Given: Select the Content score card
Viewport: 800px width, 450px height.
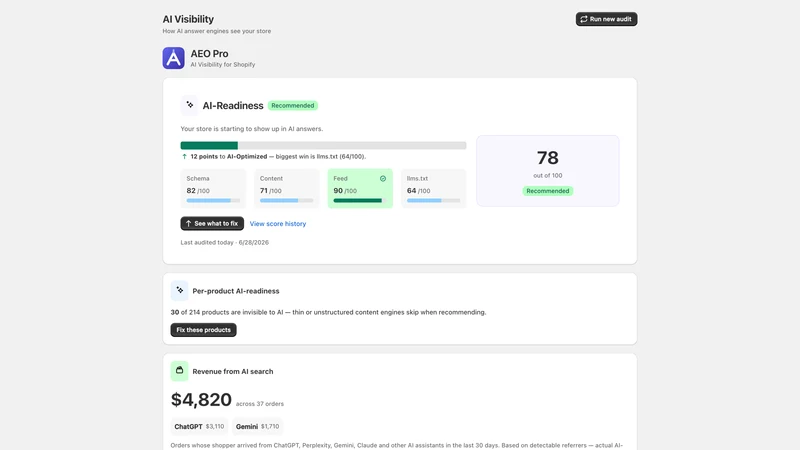Looking at the screenshot, I should point(287,188).
